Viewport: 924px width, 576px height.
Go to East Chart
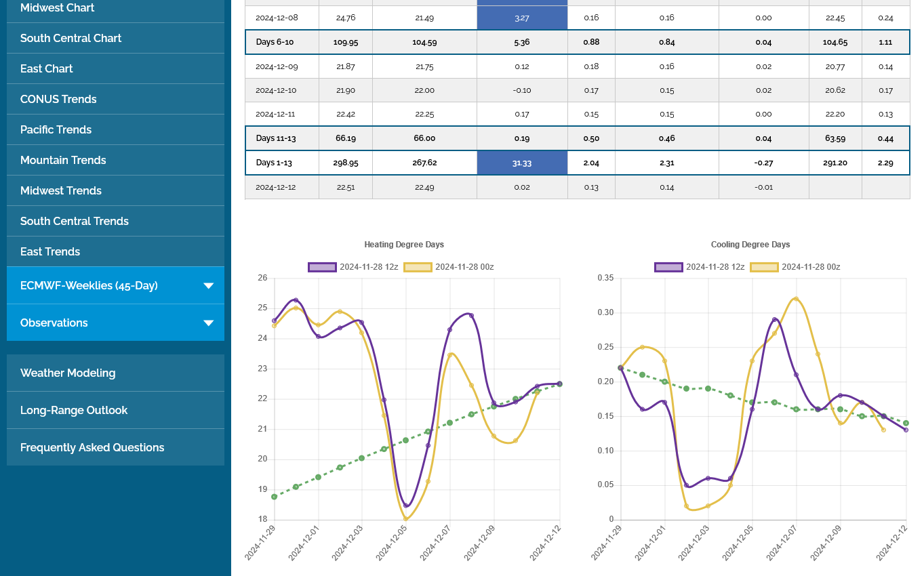coord(47,69)
